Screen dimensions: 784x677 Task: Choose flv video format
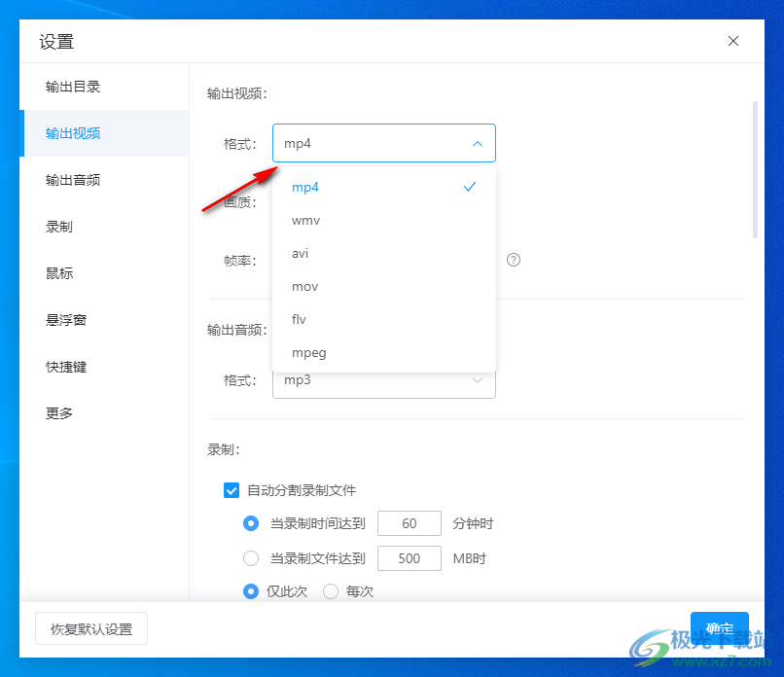[384, 319]
